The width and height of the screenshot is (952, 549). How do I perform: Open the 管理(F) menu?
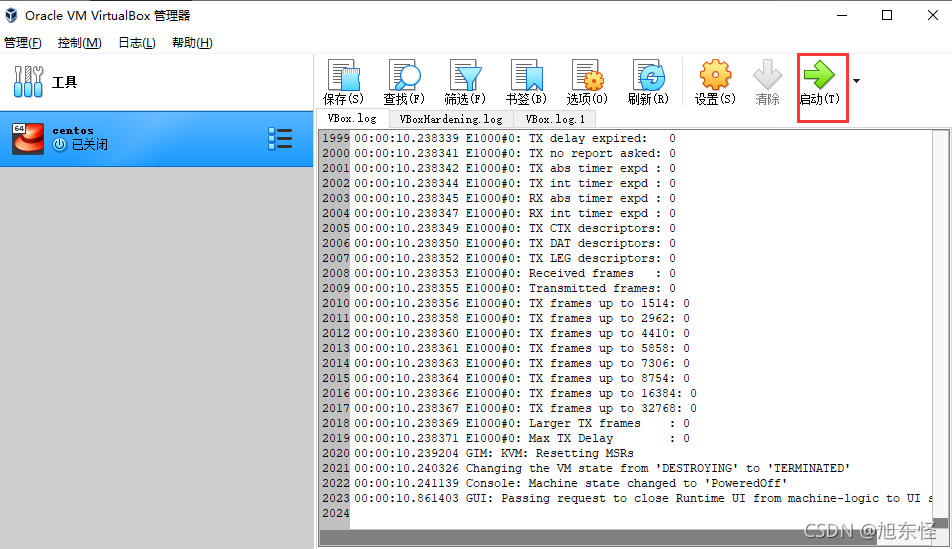tap(22, 43)
